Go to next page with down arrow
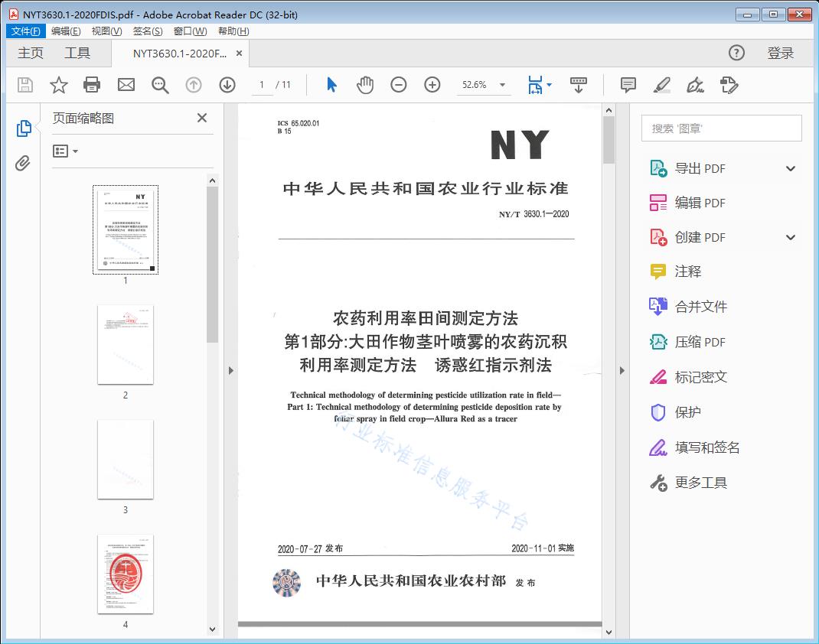 (x=227, y=85)
